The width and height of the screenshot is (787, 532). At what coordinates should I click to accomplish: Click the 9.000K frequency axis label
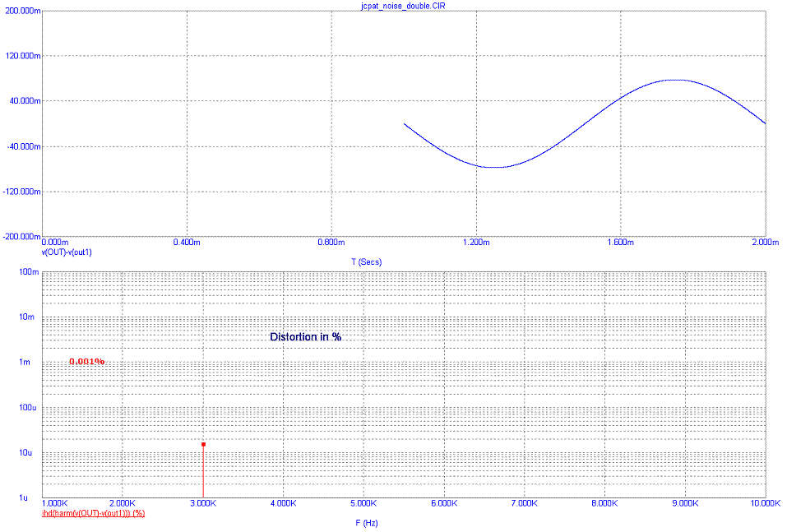click(x=685, y=503)
